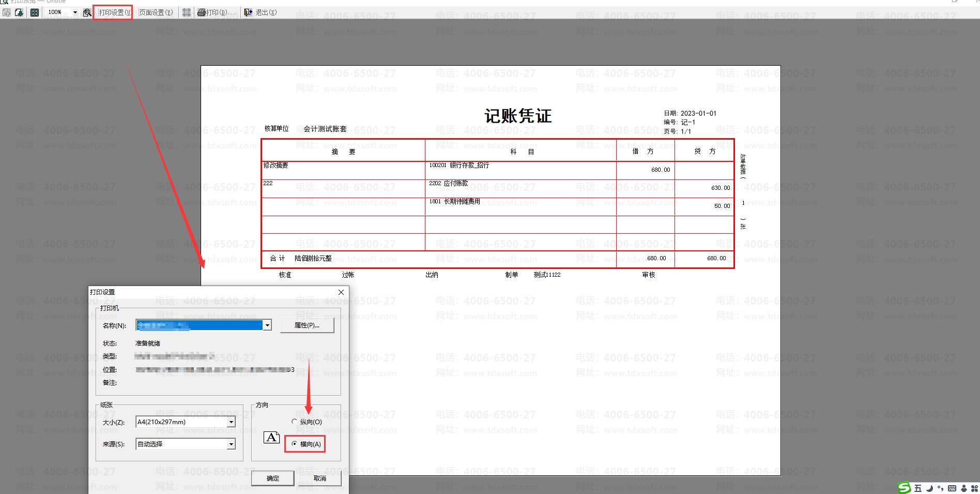Screen dimensions: 980x494
Task: Open the paper source 自动选择 dropdown
Action: 231,444
